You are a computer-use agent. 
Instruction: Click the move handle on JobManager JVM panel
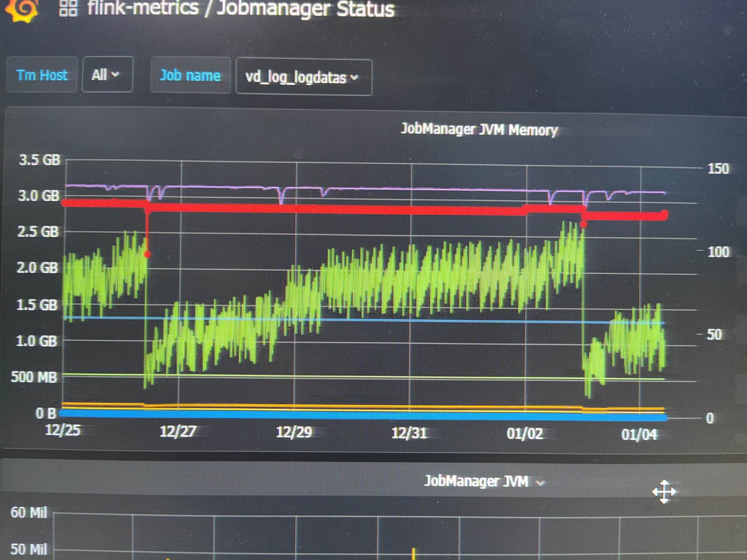coord(664,492)
